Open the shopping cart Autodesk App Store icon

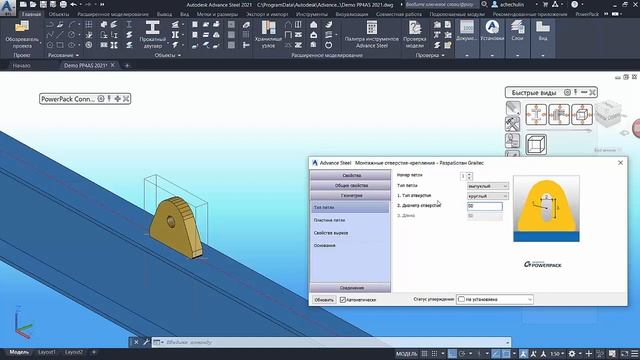545,4
